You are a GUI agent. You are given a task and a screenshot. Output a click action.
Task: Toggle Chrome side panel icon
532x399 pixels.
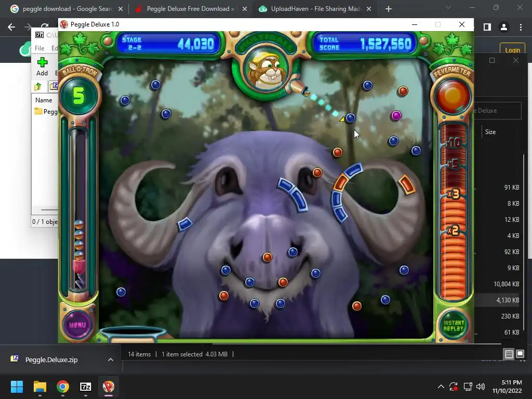click(487, 27)
